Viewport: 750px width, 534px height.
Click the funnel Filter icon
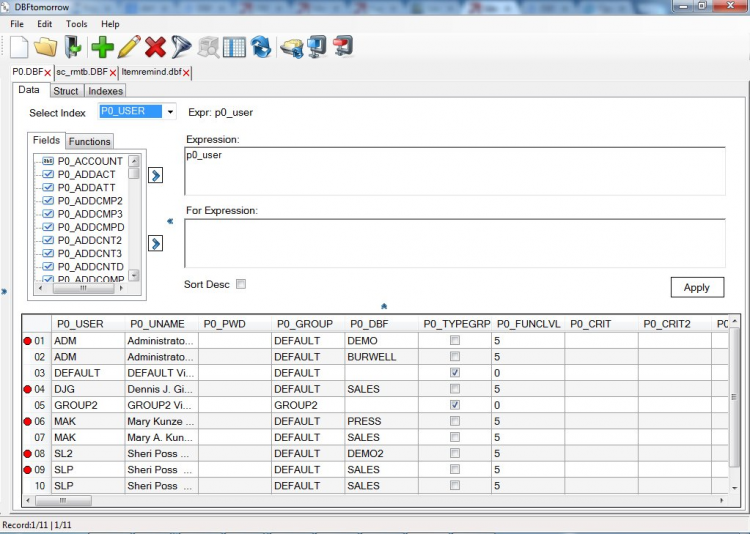[181, 46]
